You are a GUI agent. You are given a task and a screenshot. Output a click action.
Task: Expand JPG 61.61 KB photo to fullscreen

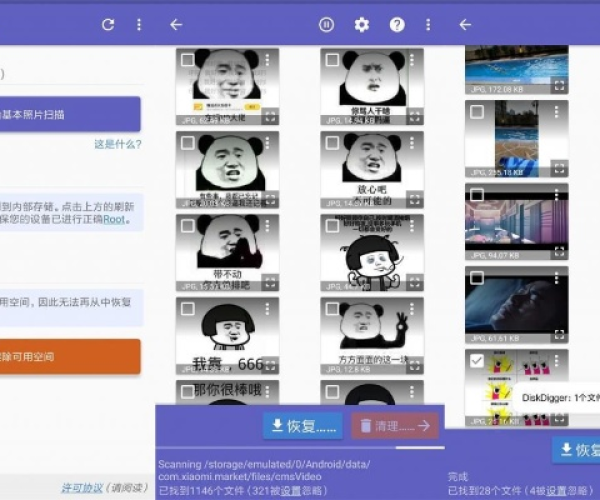point(559,335)
